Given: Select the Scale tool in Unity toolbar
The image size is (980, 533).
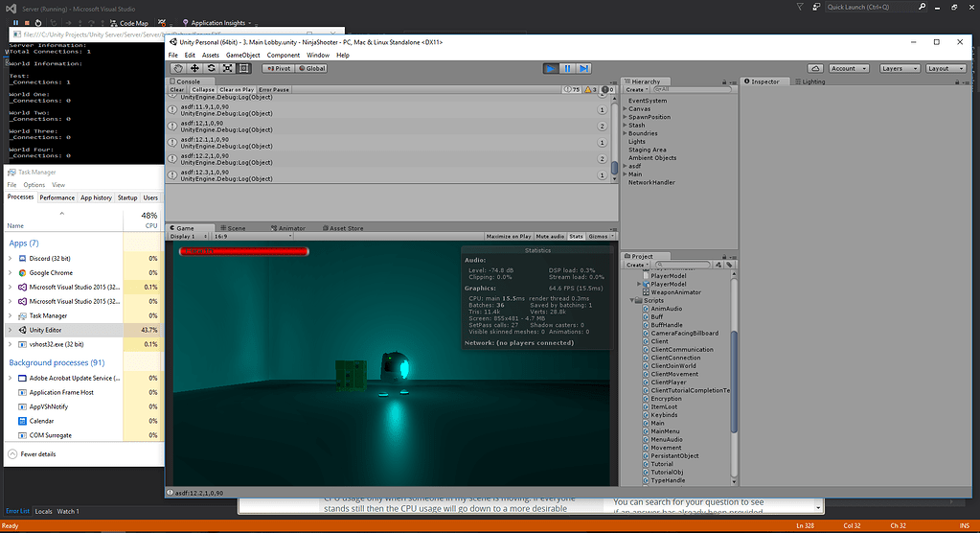Looking at the screenshot, I should pos(227,68).
